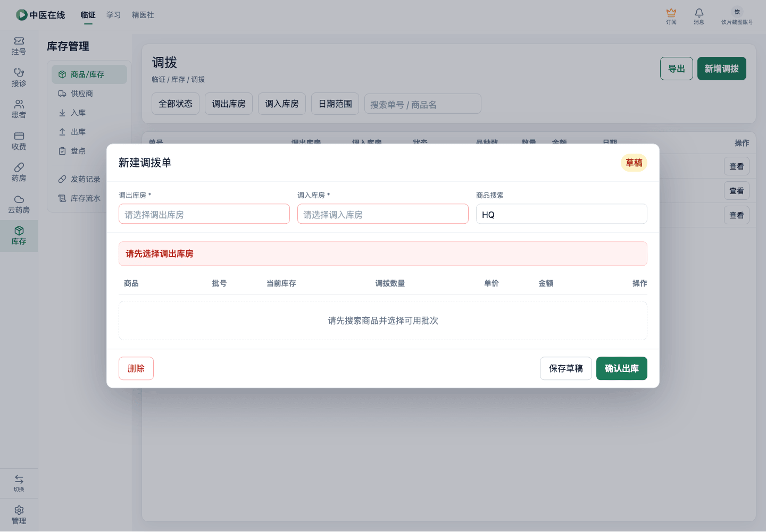Image resolution: width=766 pixels, height=532 pixels.
Task: Open 入库 in inventory menu
Action: [89, 113]
